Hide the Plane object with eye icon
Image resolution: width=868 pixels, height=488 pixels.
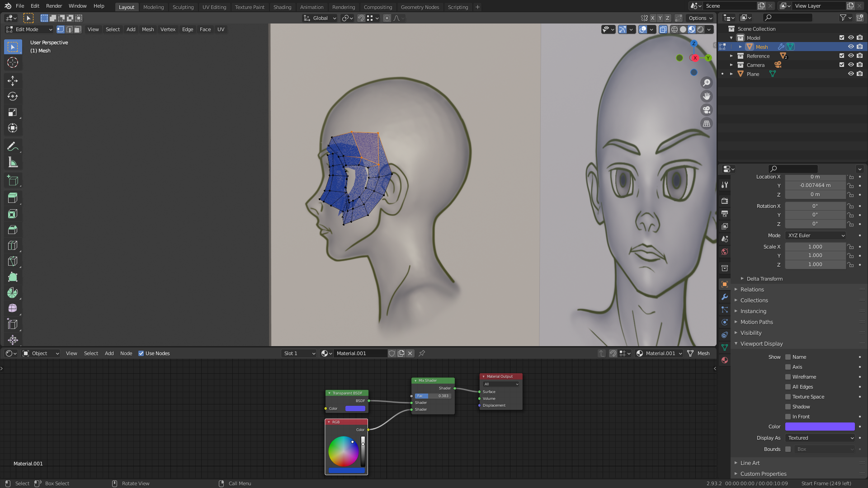tap(851, 74)
